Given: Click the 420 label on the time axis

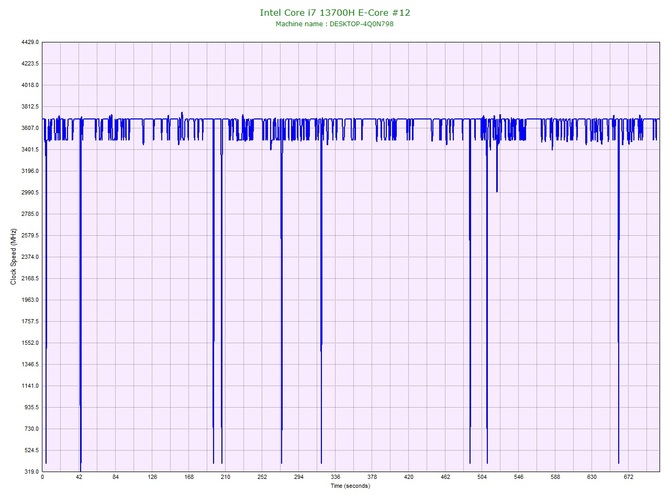Looking at the screenshot, I should [409, 477].
